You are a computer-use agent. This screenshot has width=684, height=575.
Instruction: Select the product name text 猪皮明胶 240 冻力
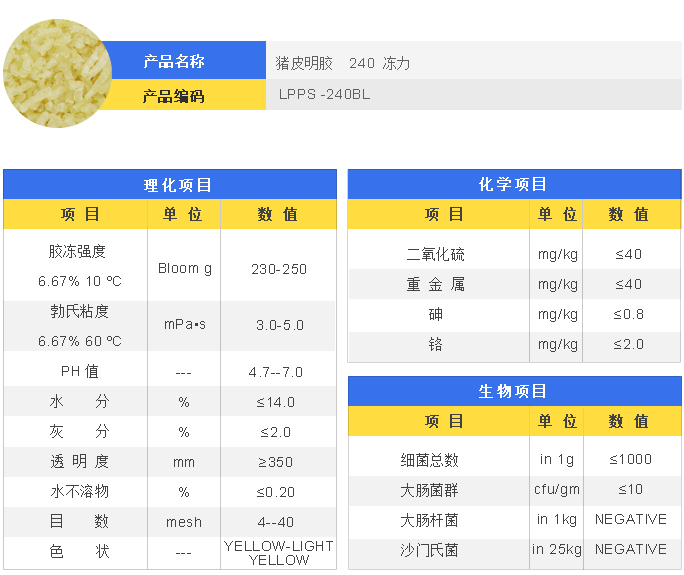tap(342, 63)
